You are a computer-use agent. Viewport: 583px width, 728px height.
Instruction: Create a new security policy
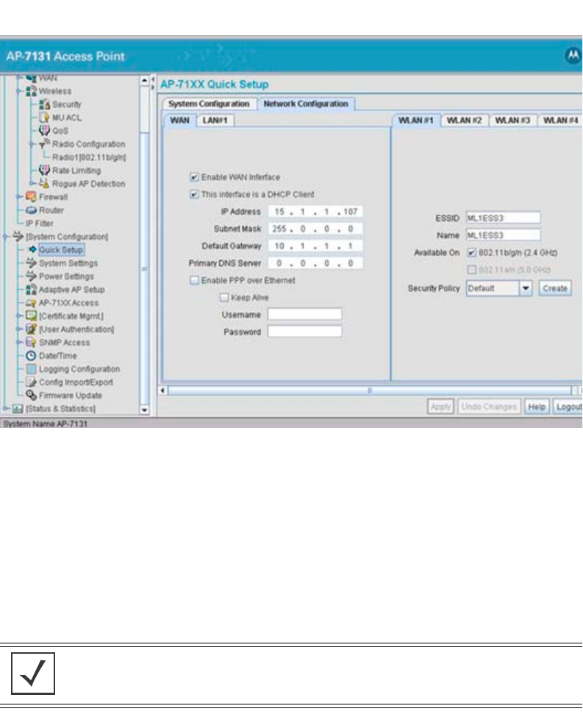tap(555, 288)
